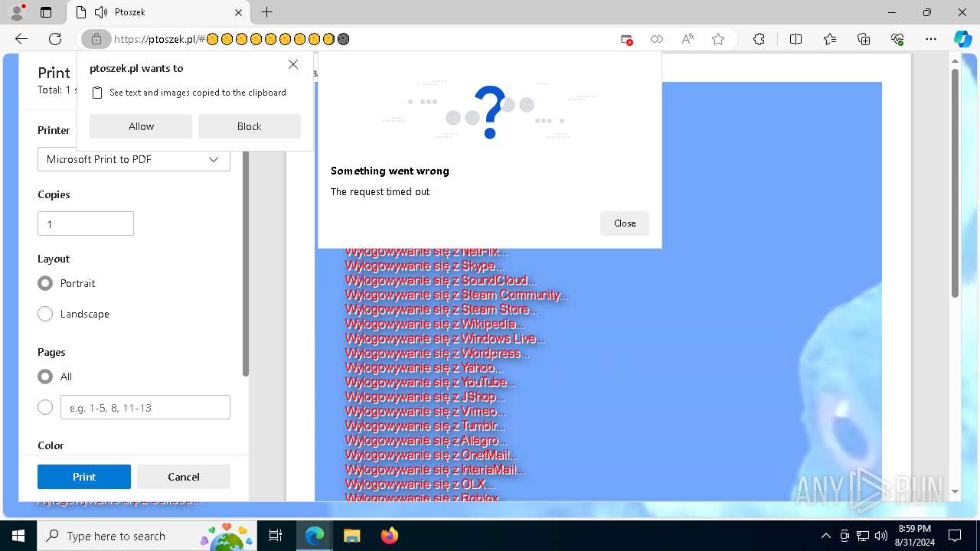The image size is (980, 551).
Task: Open the volume control in tray
Action: point(880,536)
